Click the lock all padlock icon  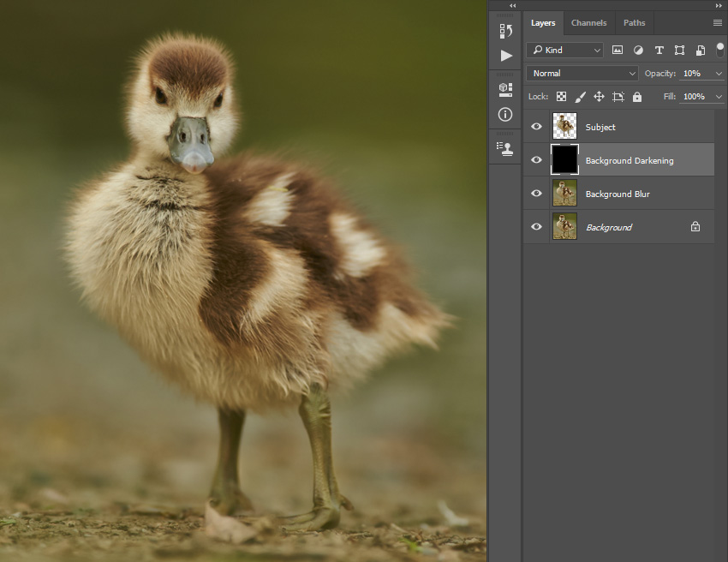tap(637, 97)
